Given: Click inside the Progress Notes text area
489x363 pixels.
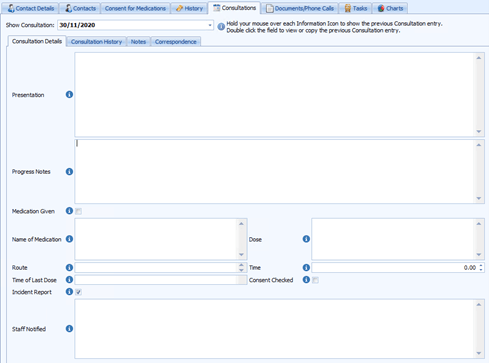Looking at the screenshot, I should pyautogui.click(x=275, y=171).
